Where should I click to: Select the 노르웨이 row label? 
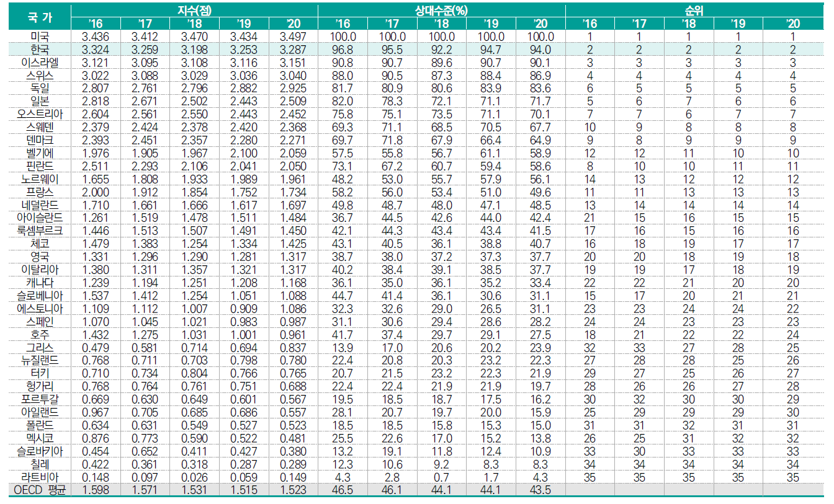[x=40, y=179]
